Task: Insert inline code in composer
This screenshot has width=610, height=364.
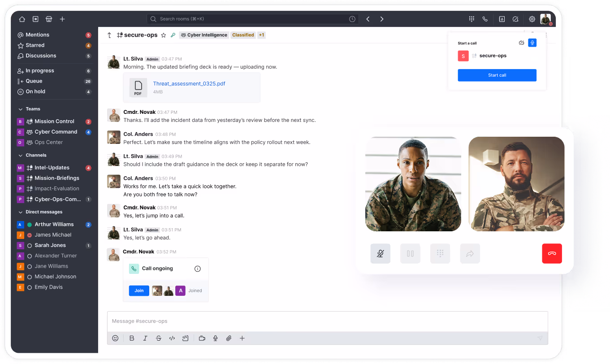Action: pos(172,338)
